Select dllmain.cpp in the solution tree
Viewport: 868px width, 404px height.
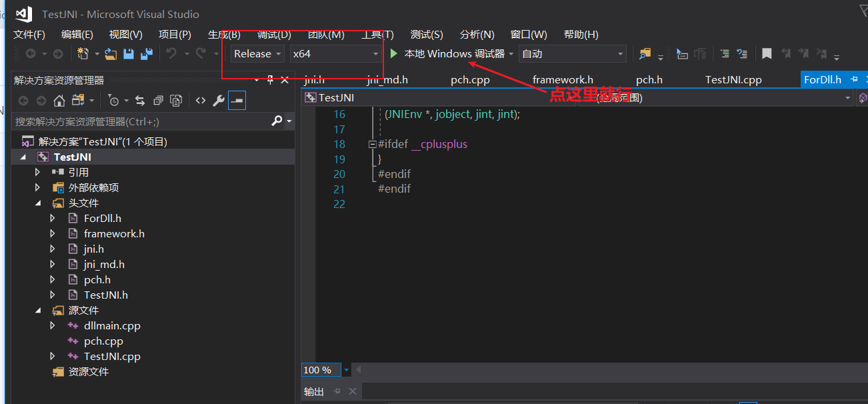coord(112,326)
